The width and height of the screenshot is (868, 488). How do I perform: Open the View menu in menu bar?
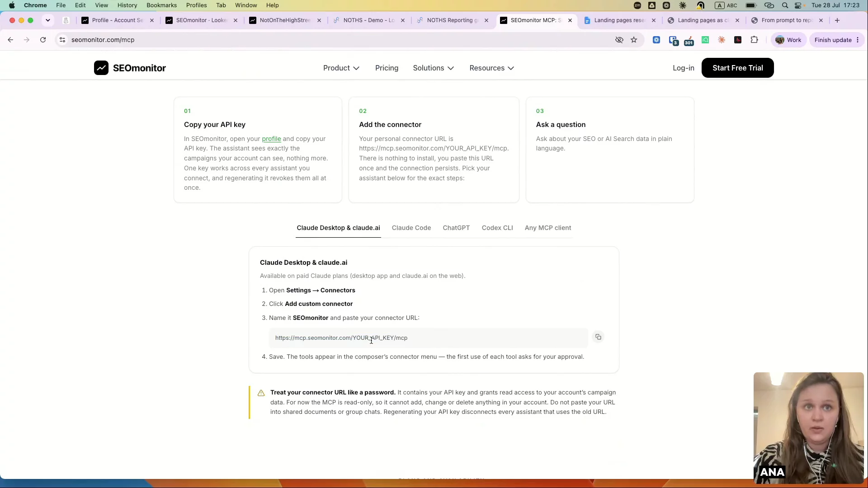tap(101, 5)
